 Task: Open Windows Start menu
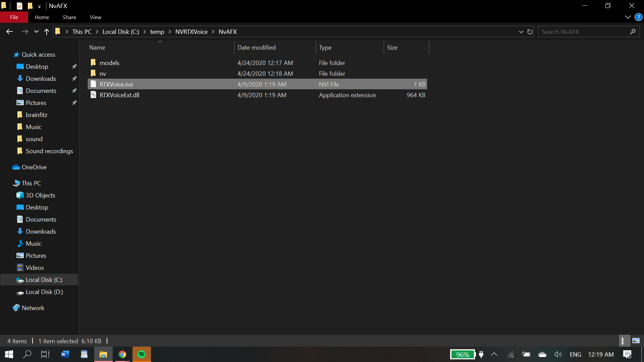(x=9, y=354)
